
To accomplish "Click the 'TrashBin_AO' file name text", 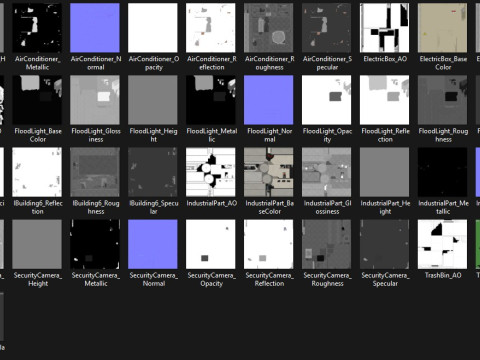I will coord(443,275).
